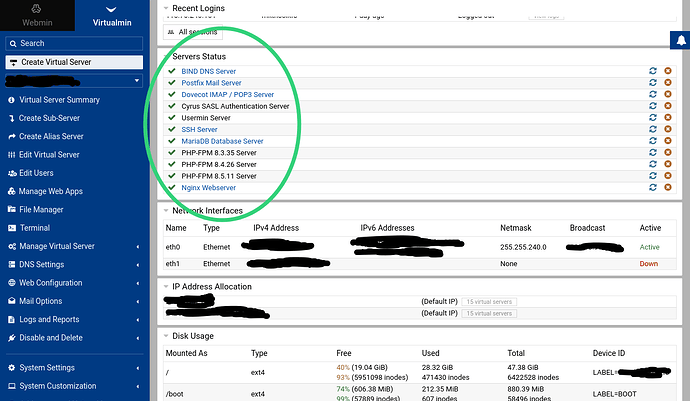Open the notifications bell
The width and height of the screenshot is (690, 401).
click(x=680, y=40)
